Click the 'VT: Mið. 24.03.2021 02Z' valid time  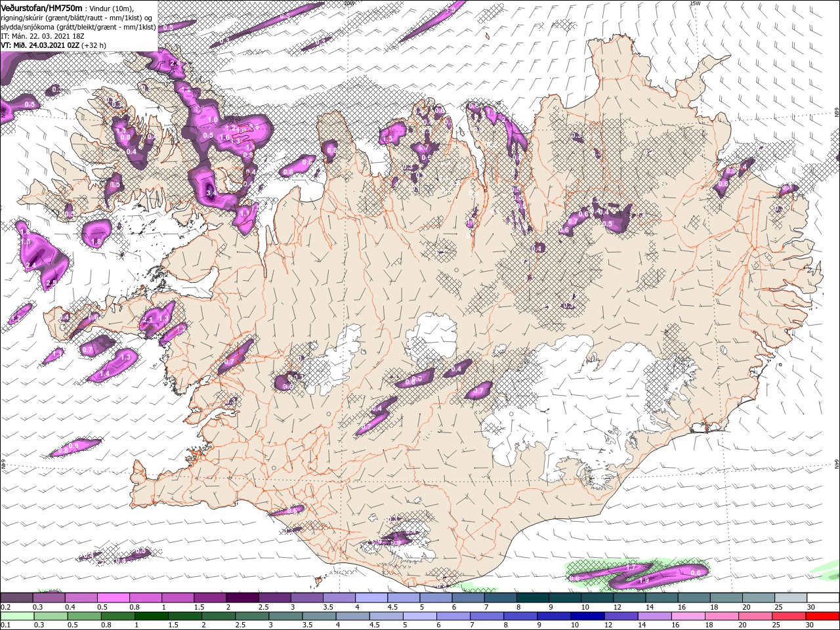(40, 45)
